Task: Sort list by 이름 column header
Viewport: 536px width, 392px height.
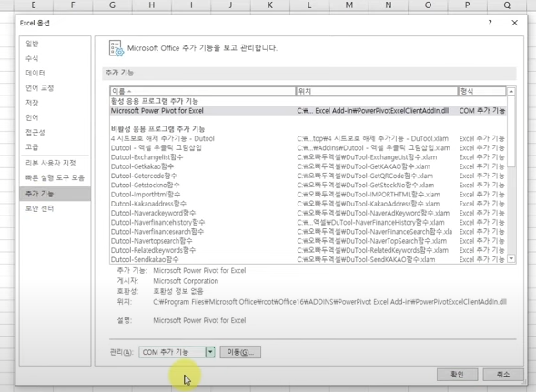Action: [x=203, y=91]
